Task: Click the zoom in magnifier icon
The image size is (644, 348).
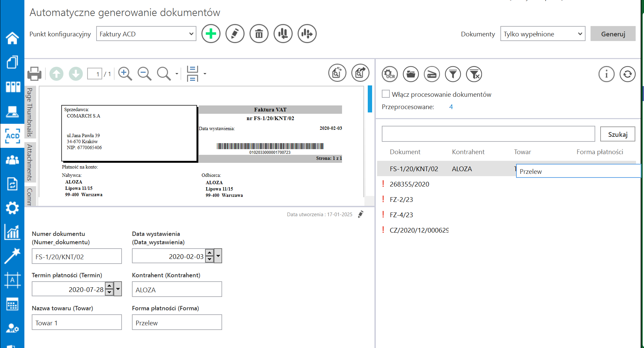Action: click(x=125, y=73)
